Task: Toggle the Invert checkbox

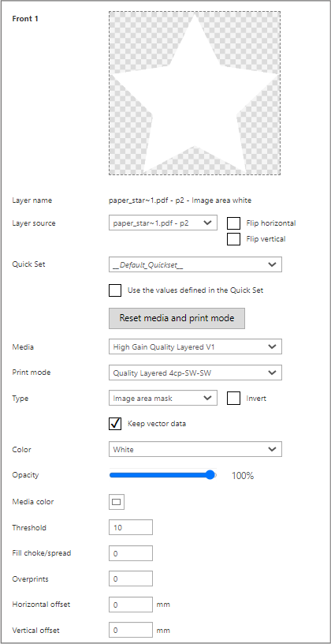Action: pyautogui.click(x=233, y=398)
